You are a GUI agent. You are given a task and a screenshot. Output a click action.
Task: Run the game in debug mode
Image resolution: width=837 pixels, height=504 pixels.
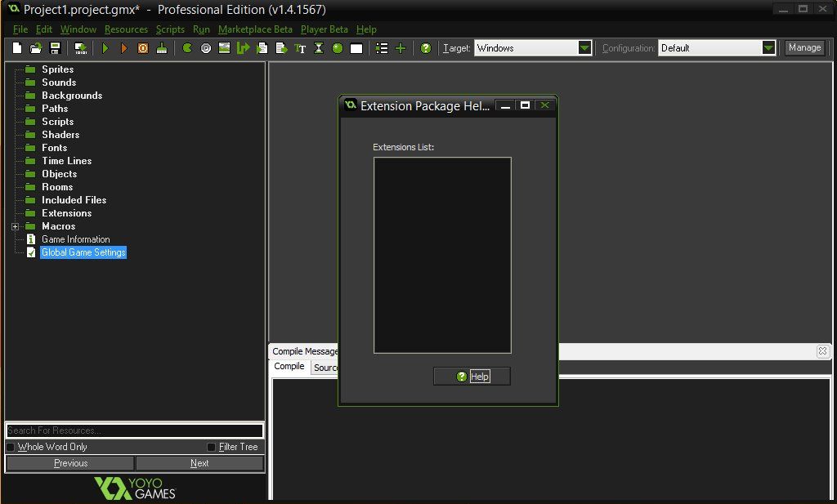tap(123, 49)
